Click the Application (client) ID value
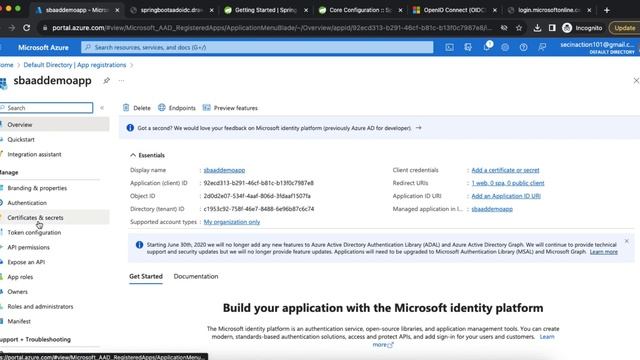Image resolution: width=640 pixels, height=360 pixels. 259,183
